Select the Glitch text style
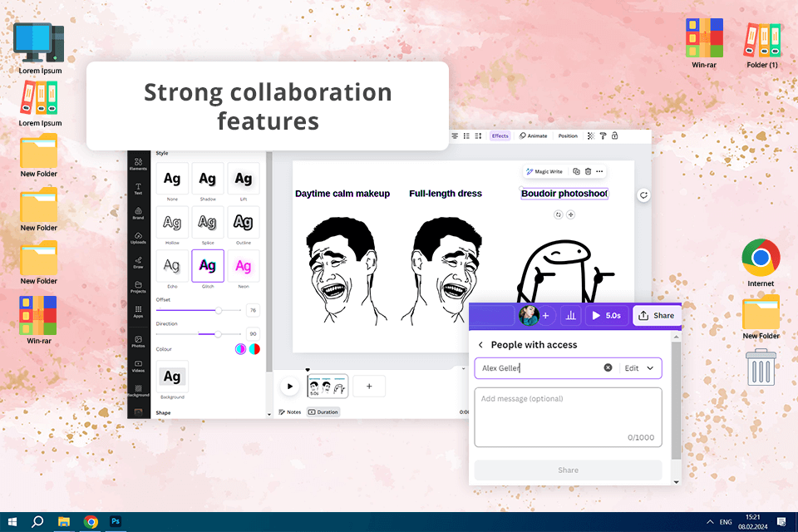This screenshot has height=532, width=798. 208,266
